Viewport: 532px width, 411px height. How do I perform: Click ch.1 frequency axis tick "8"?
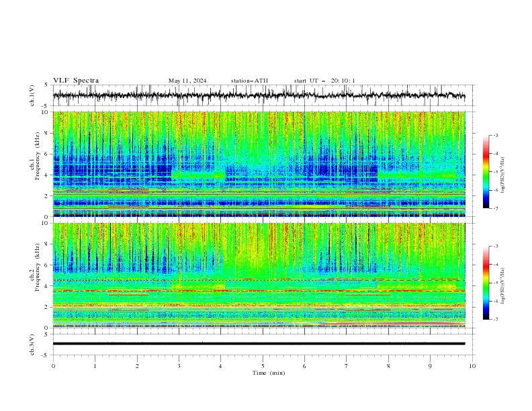pyautogui.click(x=47, y=133)
